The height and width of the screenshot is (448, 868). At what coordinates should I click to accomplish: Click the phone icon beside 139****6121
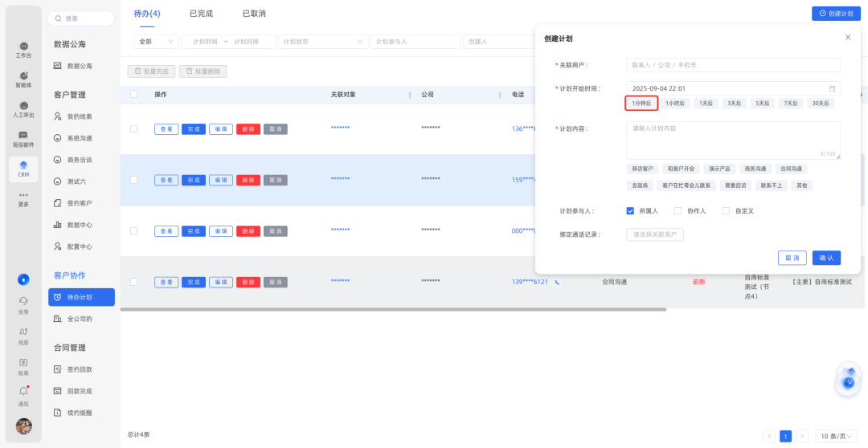pyautogui.click(x=557, y=283)
